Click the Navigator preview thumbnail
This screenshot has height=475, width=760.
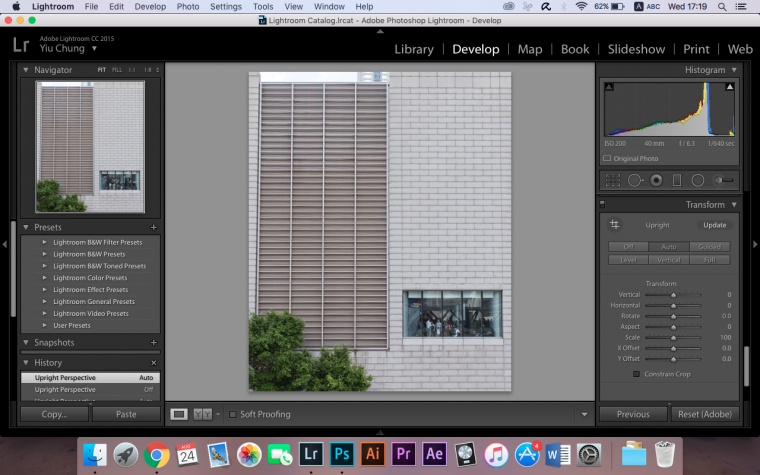(x=90, y=147)
